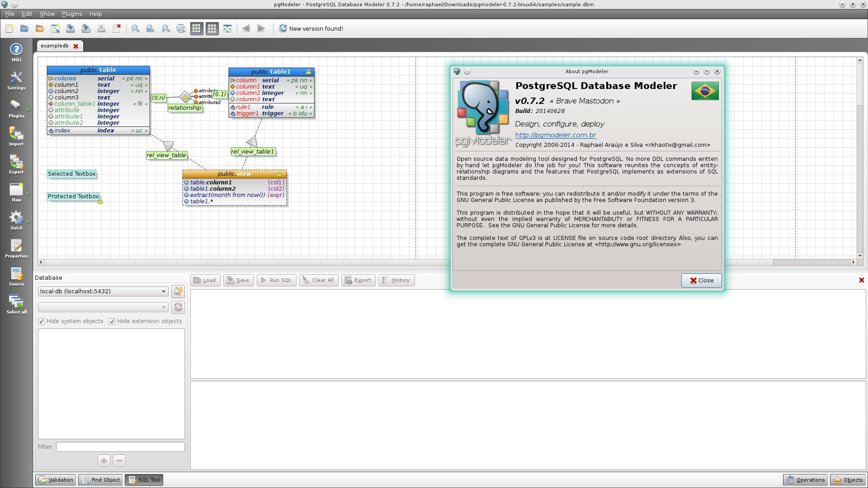Close the SQL tool panel with red X
868x488 pixels.
click(x=862, y=280)
